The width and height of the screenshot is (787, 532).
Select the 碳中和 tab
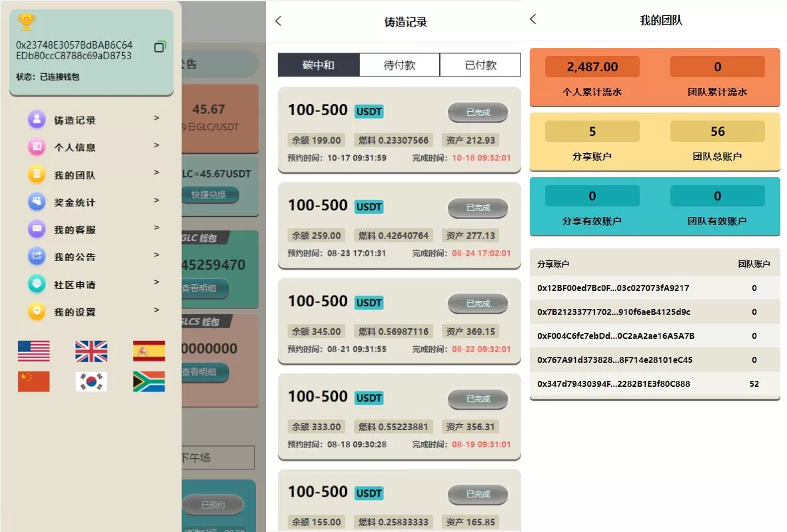[319, 65]
